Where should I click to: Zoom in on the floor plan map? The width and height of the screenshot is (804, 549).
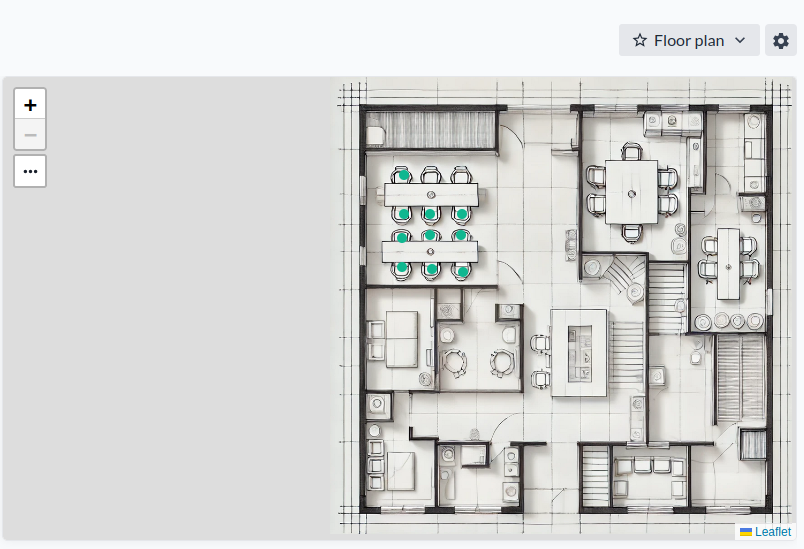click(30, 104)
